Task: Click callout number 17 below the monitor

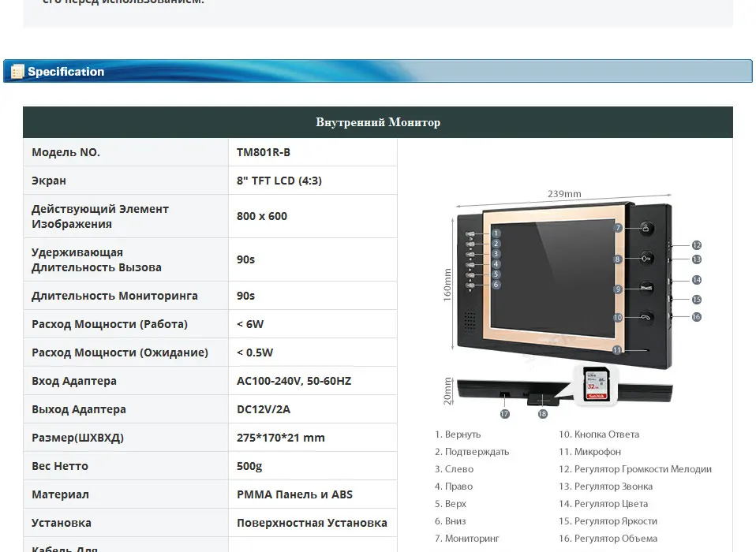Action: click(505, 414)
